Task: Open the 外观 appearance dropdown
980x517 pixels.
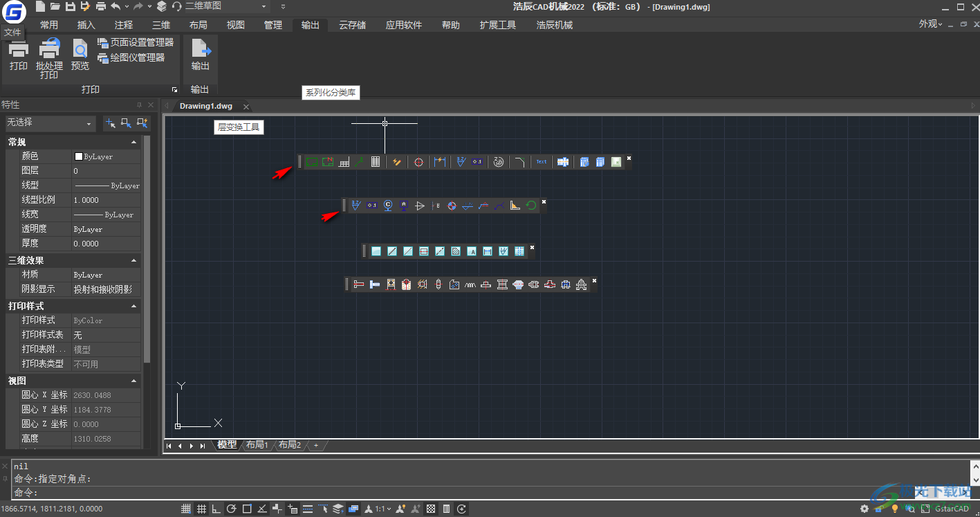Action: click(x=931, y=24)
